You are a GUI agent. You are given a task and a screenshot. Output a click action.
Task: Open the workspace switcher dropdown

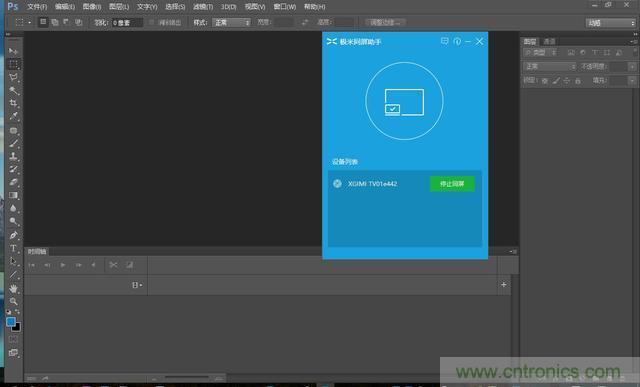tap(611, 23)
